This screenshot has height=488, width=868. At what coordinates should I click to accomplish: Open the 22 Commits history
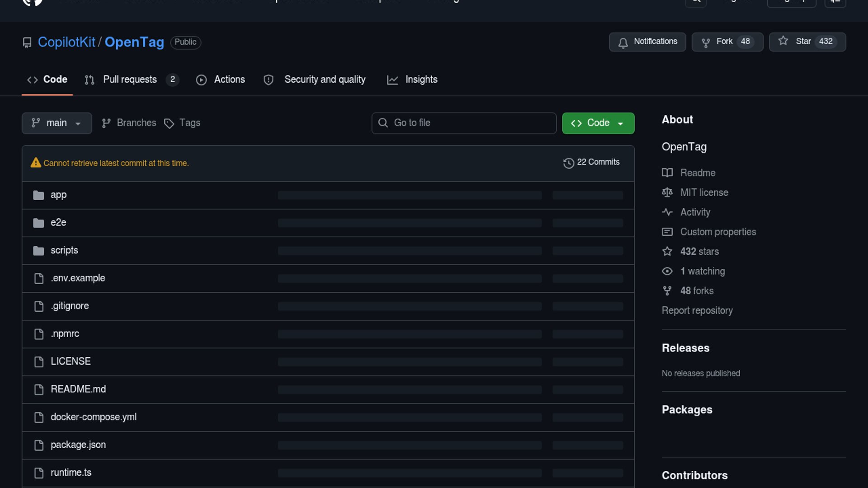coord(591,162)
